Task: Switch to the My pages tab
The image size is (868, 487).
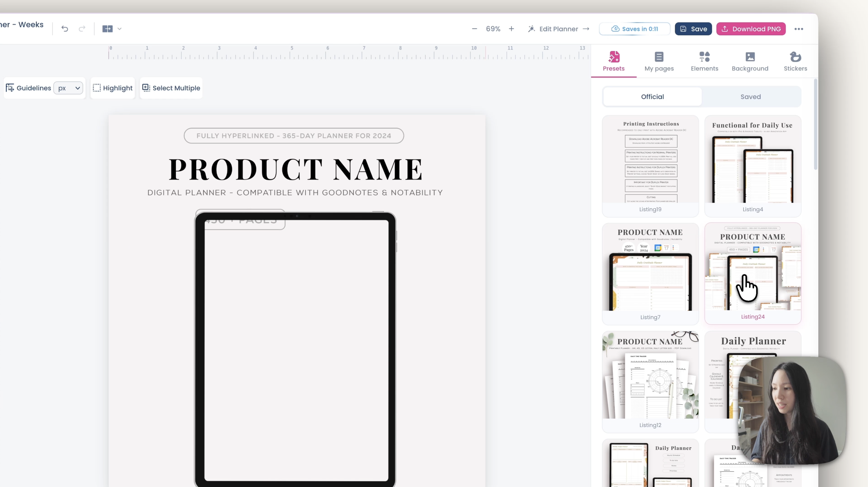Action: point(659,61)
